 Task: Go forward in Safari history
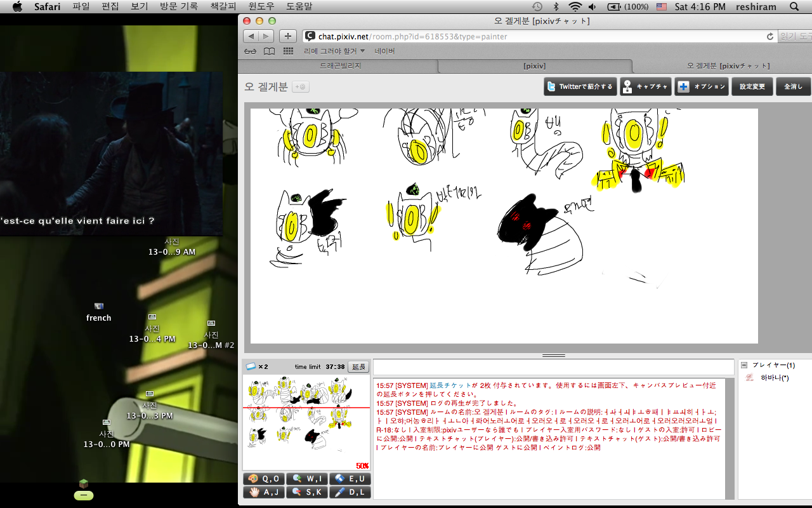point(266,36)
